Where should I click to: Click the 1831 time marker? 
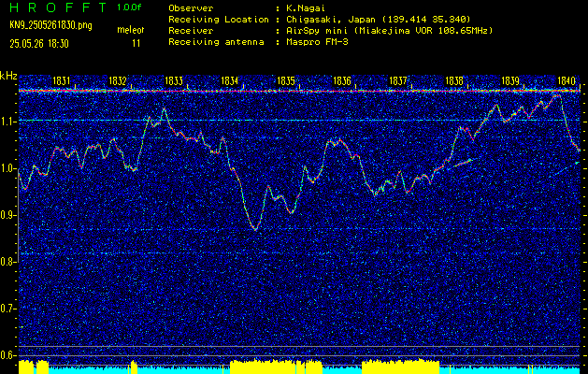click(61, 81)
